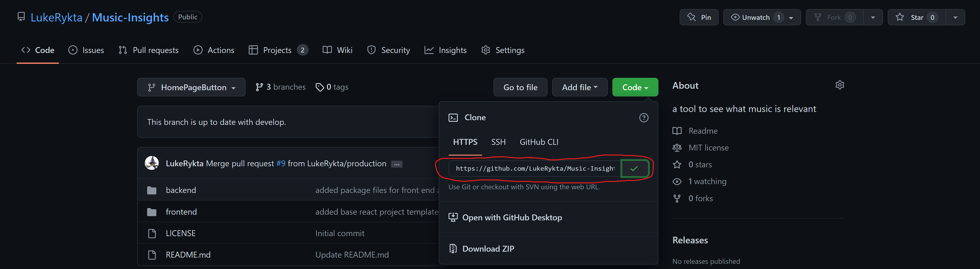The image size is (980, 269).
Task: Switch to the Issues tab
Action: [x=86, y=50]
